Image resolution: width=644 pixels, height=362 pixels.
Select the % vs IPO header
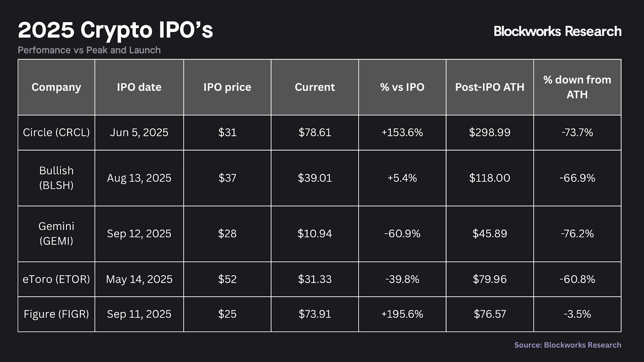point(402,87)
